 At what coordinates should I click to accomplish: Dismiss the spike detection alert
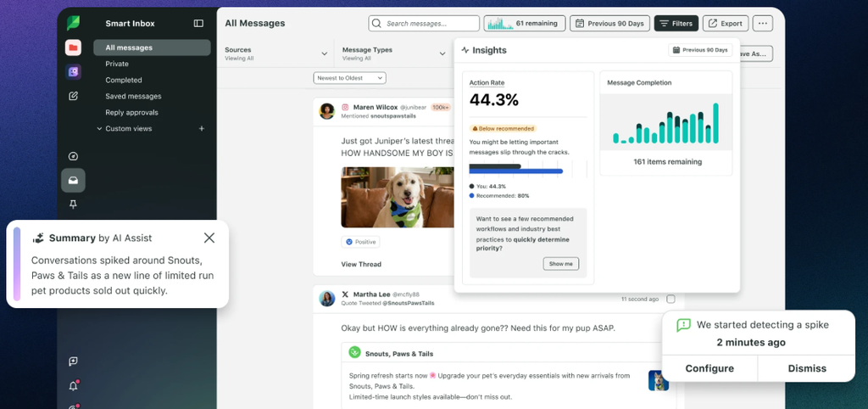point(807,368)
